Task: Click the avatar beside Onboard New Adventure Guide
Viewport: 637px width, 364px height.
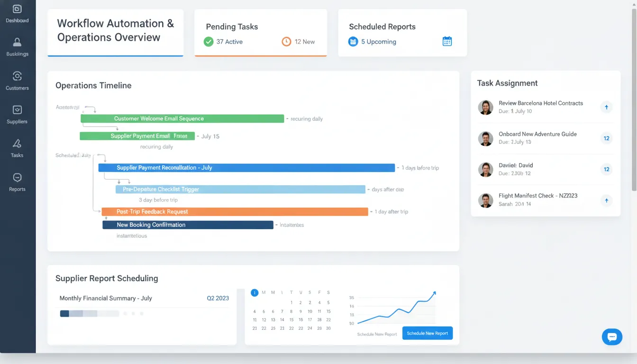Action: [x=485, y=138]
